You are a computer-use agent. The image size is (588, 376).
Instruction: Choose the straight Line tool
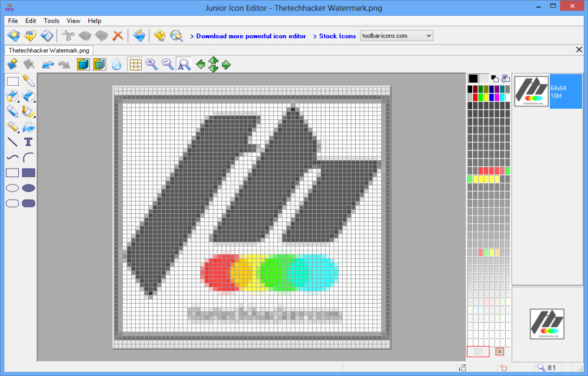pyautogui.click(x=12, y=142)
